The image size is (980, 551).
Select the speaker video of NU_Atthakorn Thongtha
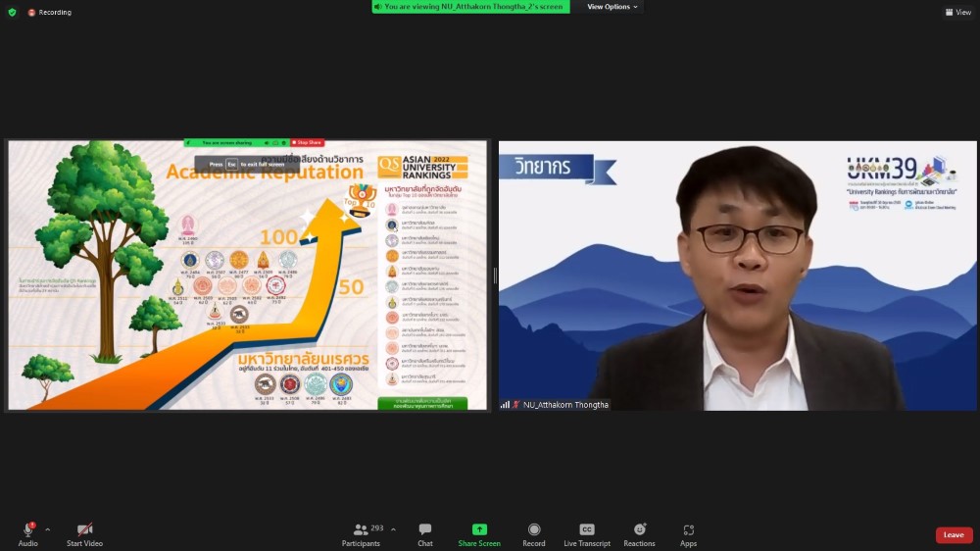point(737,275)
